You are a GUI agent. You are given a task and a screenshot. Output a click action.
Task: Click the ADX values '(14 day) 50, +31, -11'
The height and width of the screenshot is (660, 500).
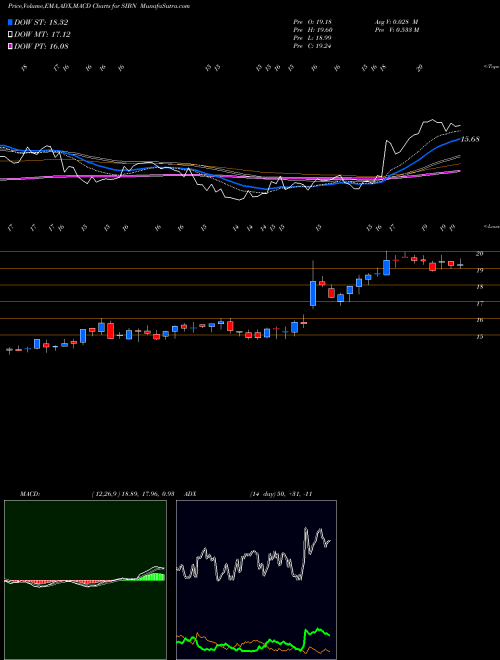pos(281,494)
